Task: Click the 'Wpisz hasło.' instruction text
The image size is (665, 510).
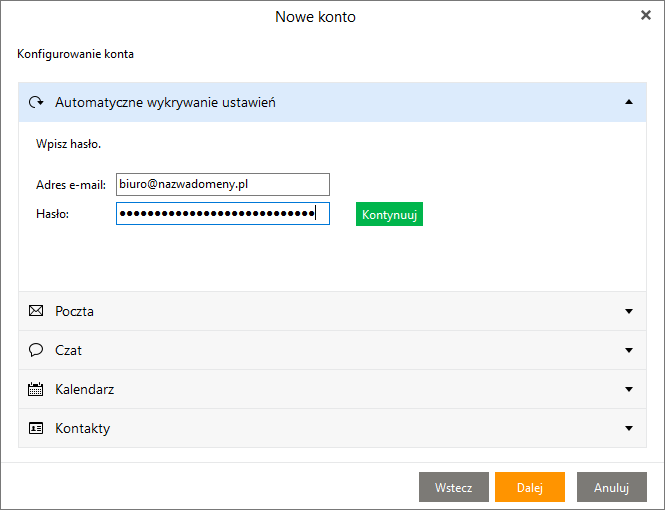Action: click(68, 144)
